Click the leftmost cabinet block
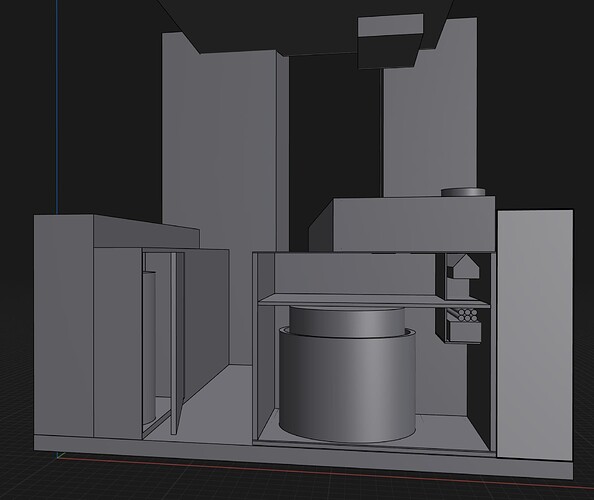 [x=64, y=326]
